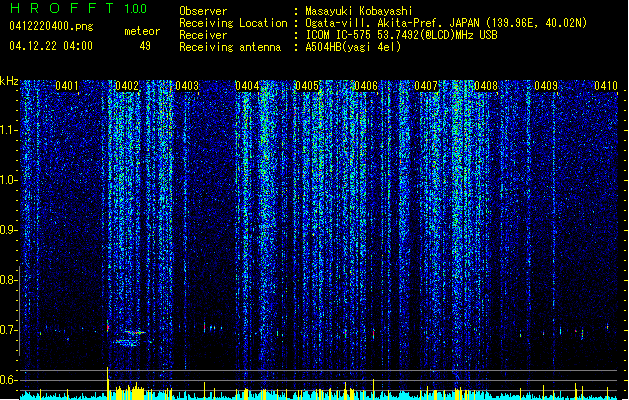Click observer name Masayuki Kobayashi

(359, 11)
